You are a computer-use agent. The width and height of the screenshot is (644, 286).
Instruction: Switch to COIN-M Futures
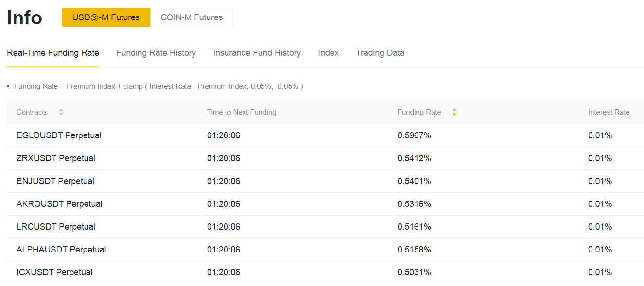pyautogui.click(x=191, y=17)
